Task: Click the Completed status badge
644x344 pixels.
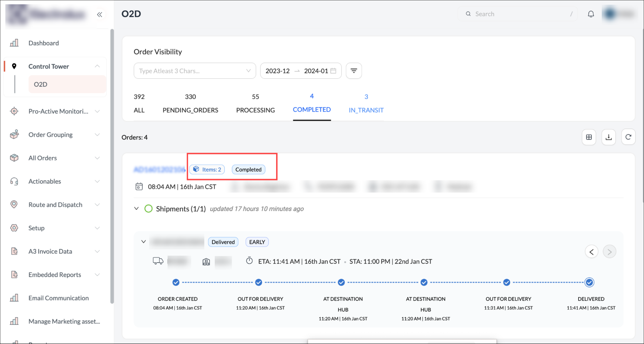Action: [x=248, y=169]
